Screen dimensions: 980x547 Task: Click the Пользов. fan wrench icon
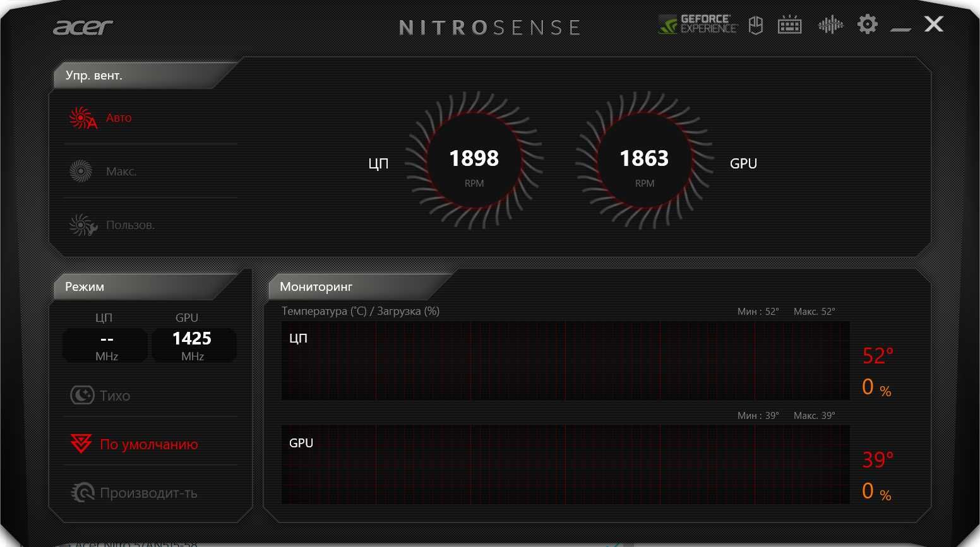(83, 225)
